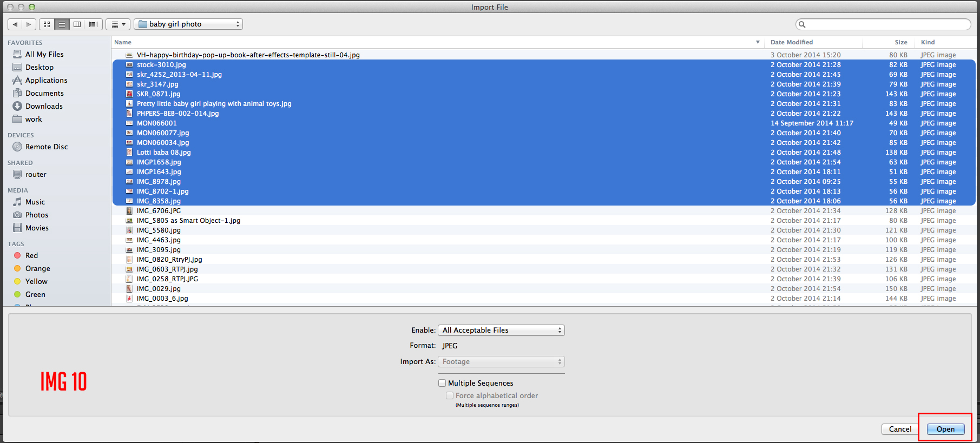Open Documents in sidebar
Viewport: 980px width, 443px height.
[x=44, y=93]
